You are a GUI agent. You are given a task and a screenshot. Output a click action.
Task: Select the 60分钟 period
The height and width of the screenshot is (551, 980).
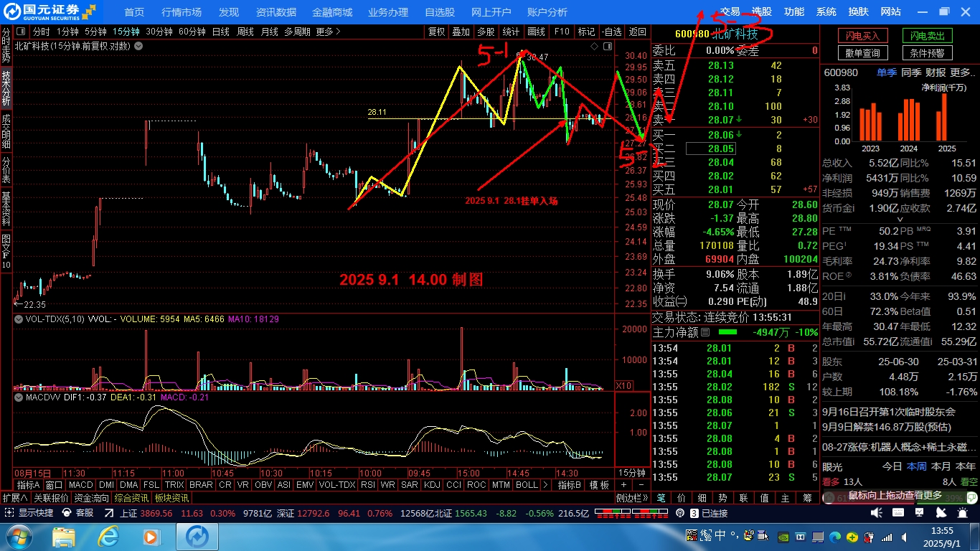point(192,32)
